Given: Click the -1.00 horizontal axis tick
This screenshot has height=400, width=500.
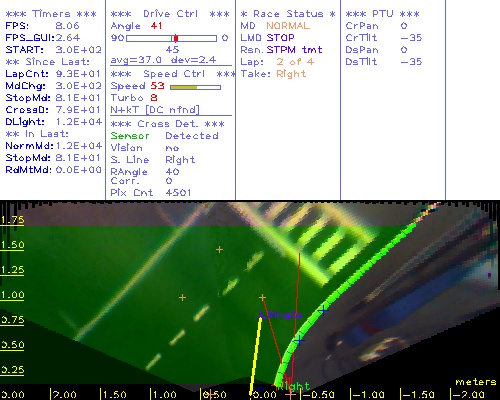Looking at the screenshot, I should coord(367,395).
